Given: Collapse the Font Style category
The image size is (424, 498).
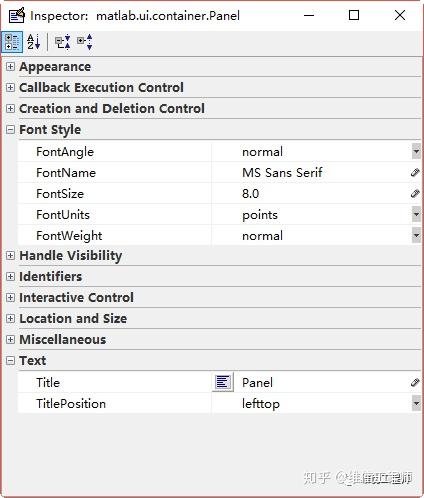Looking at the screenshot, I should (x=10, y=129).
